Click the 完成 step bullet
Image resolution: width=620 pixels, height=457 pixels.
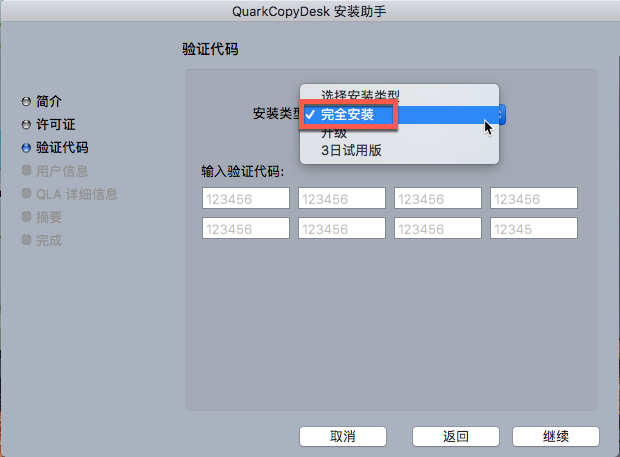(x=26, y=240)
